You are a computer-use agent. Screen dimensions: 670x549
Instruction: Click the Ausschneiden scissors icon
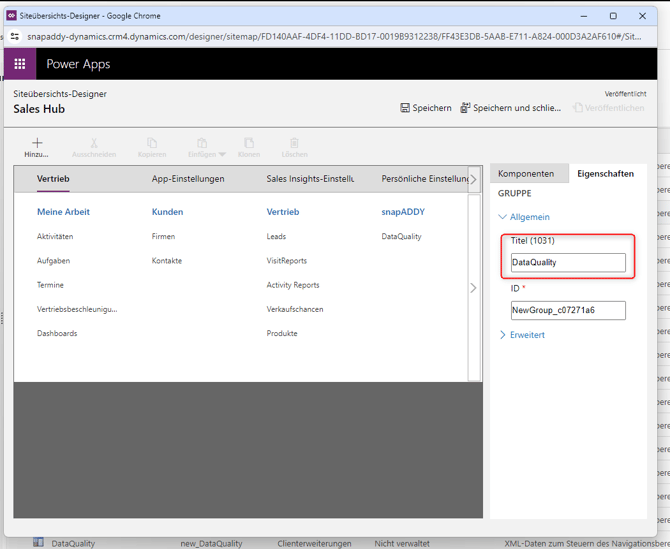coord(94,144)
